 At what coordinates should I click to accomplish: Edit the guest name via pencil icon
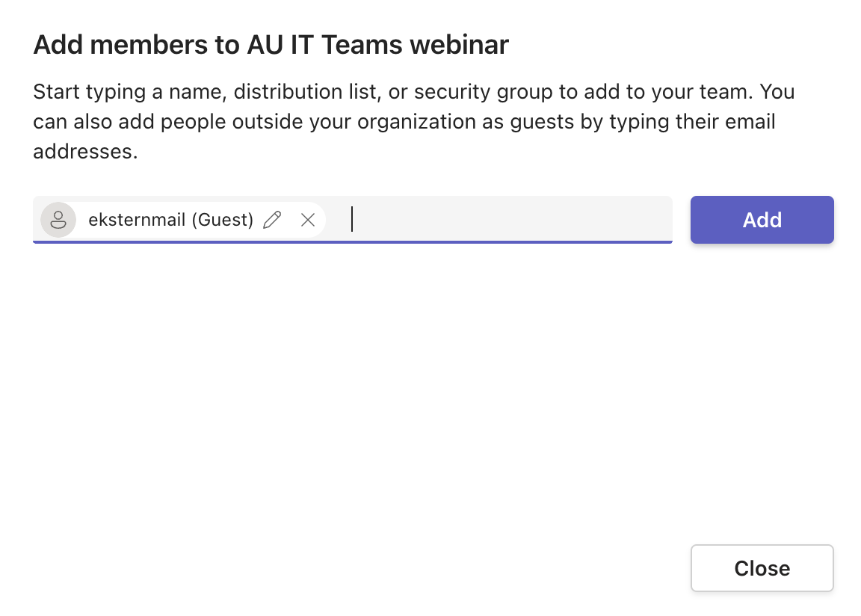click(x=272, y=220)
